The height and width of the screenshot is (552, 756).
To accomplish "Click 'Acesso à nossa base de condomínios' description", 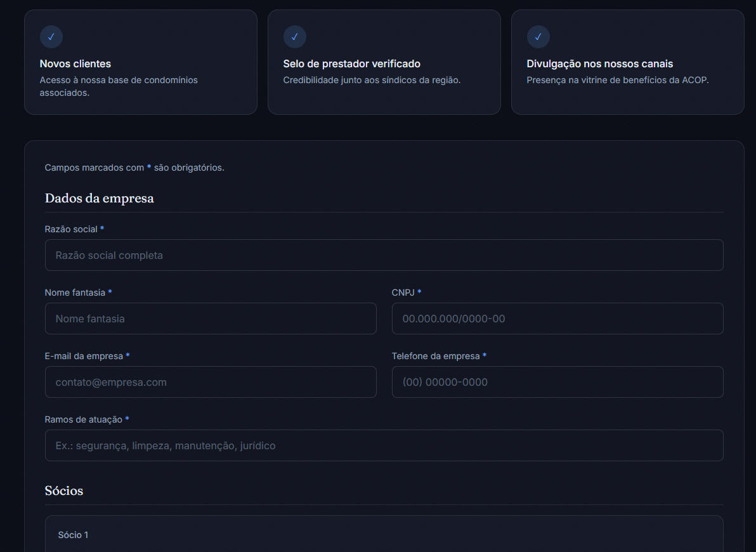I will pyautogui.click(x=119, y=86).
